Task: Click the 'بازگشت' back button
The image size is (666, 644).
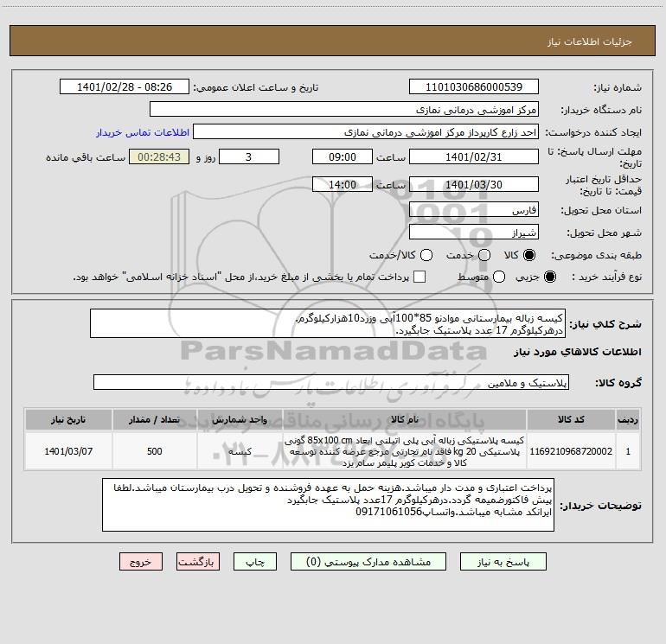Action: pos(198,562)
